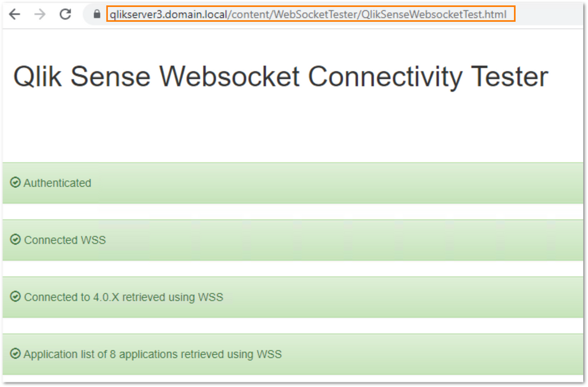
Task: Click the checkmark icon beside Authenticated
Action: [15, 182]
